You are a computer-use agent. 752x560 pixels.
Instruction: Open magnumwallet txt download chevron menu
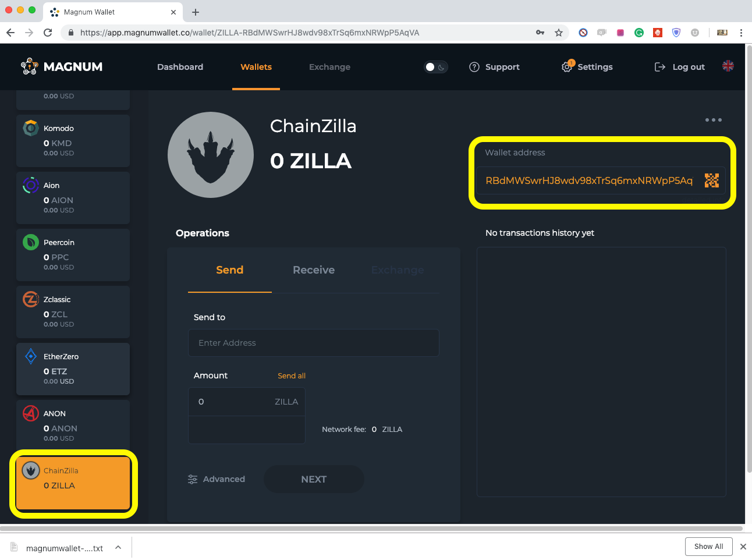point(118,548)
